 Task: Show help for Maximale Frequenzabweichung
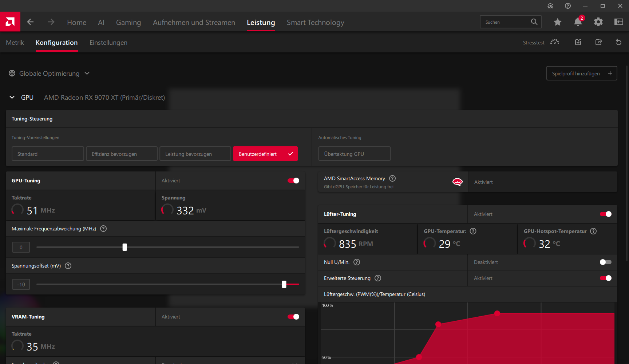click(103, 229)
